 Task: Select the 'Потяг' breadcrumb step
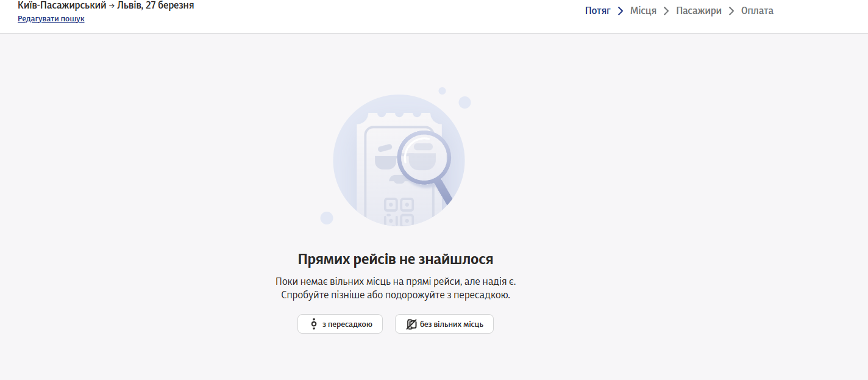pos(597,11)
